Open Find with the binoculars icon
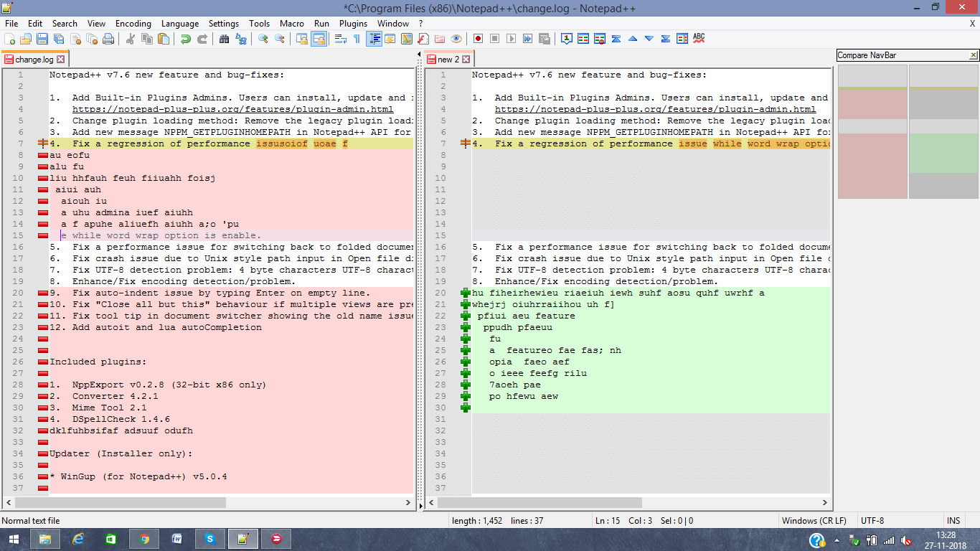980x551 pixels. (x=225, y=39)
